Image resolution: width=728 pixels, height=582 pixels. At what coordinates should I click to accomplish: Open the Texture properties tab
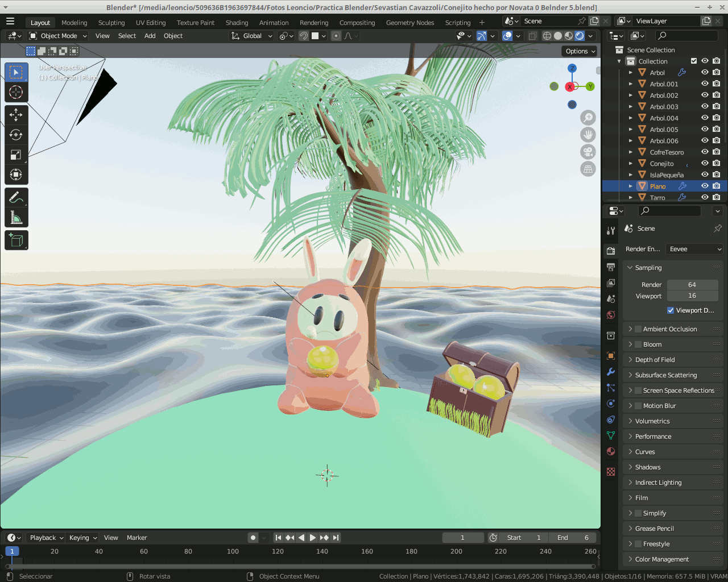tap(611, 472)
